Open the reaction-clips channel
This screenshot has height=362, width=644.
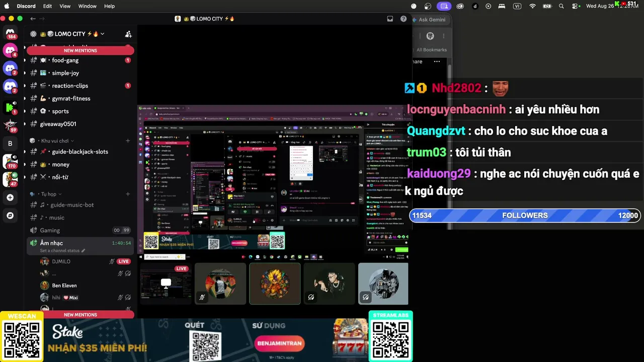(x=79, y=86)
